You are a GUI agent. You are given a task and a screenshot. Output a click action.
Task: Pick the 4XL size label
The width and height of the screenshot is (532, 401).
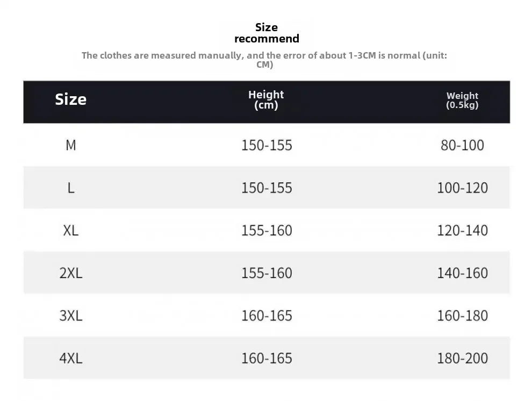point(71,358)
